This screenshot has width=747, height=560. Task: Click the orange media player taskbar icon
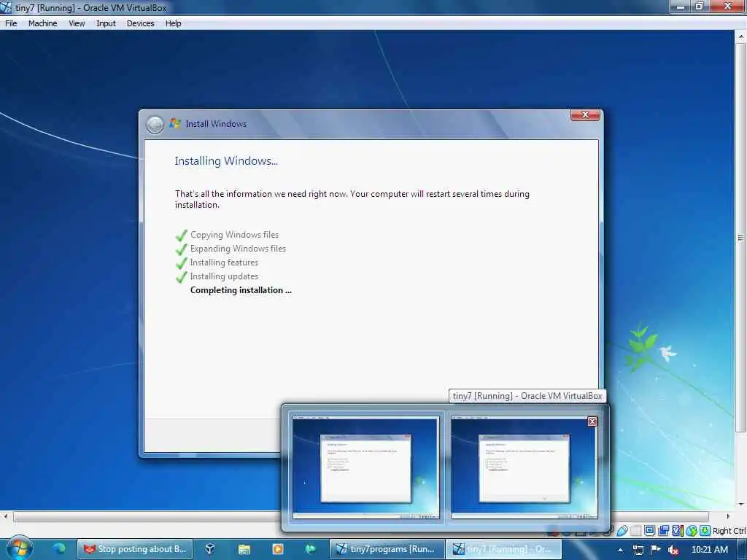[278, 549]
